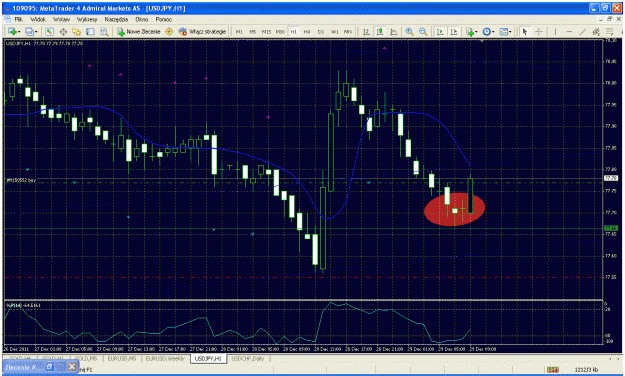625x376 pixels.
Task: Expand the profiles dropdown arrow
Action: point(36,32)
